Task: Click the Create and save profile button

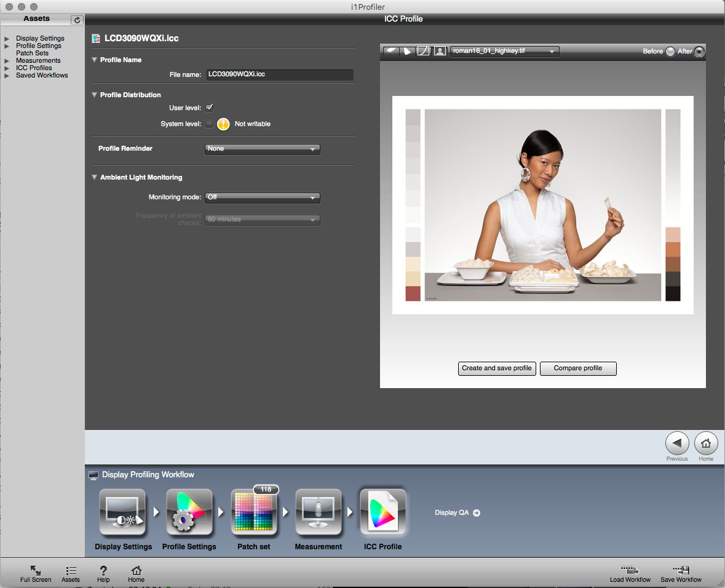Action: click(497, 368)
